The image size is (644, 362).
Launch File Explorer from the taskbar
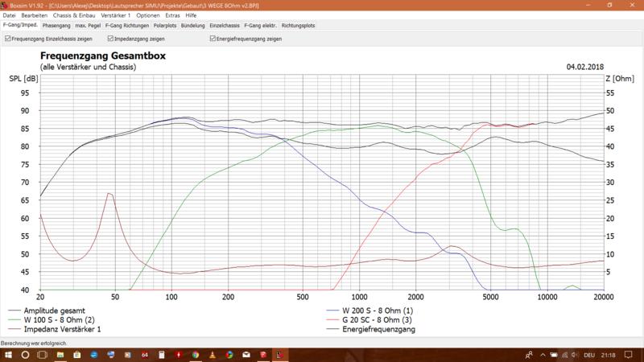click(x=60, y=355)
